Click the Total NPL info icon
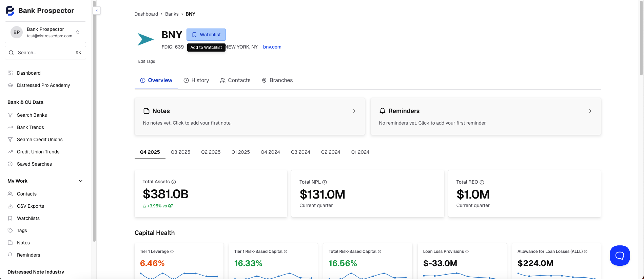Viewport: 644px width, 279px height. 325,182
